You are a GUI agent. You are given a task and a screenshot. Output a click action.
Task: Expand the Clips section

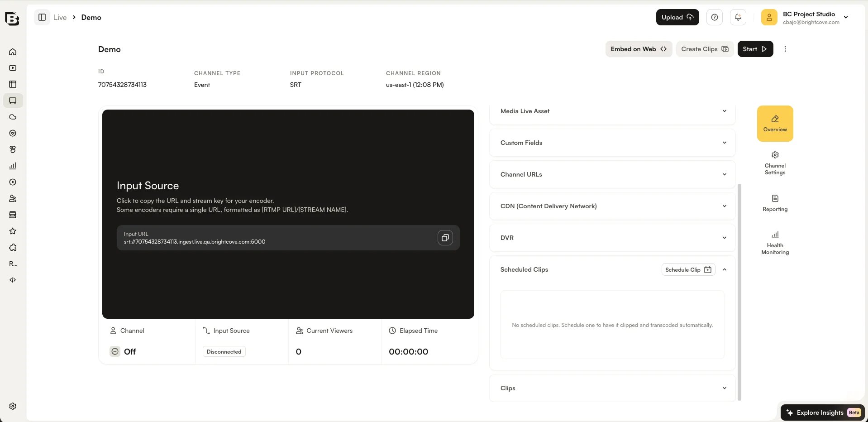coord(612,388)
